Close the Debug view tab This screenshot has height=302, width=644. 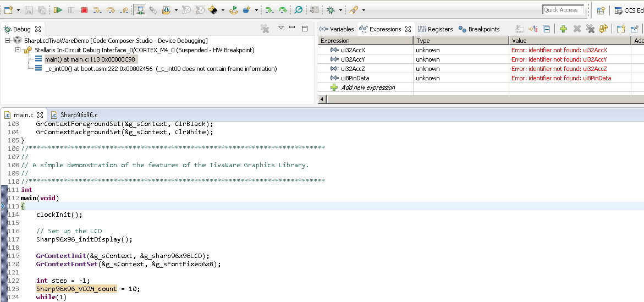point(38,29)
